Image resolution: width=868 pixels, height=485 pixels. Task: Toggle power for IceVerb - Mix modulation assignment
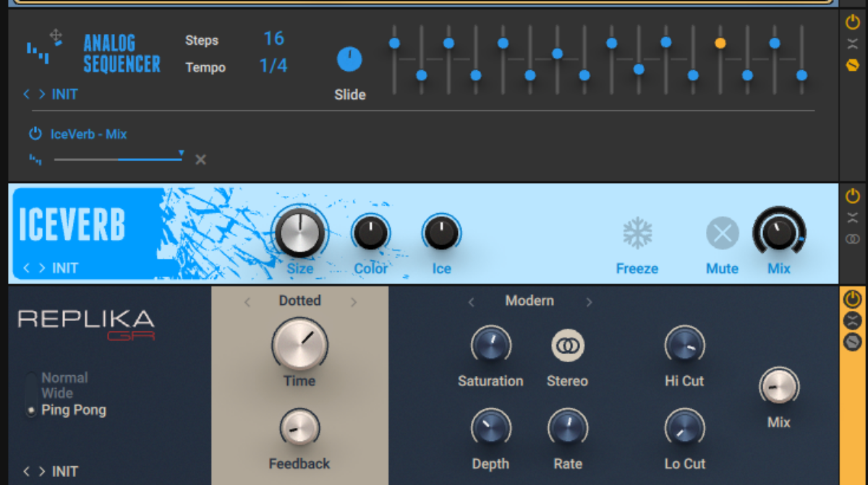[35, 134]
